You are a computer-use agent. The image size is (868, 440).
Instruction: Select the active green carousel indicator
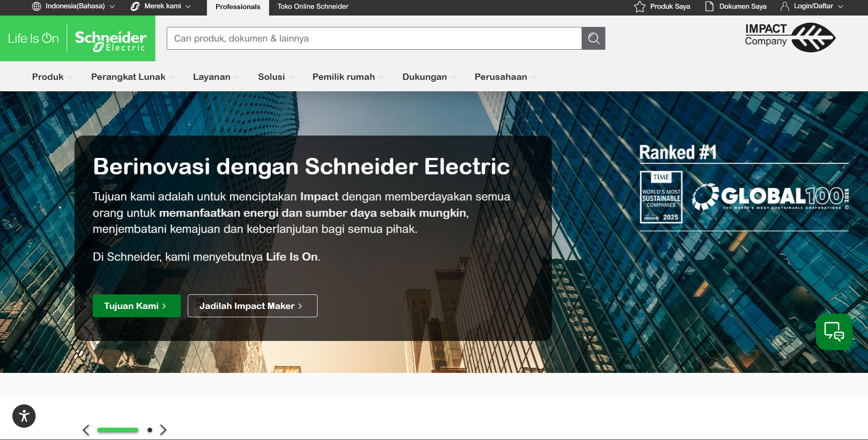(x=118, y=430)
